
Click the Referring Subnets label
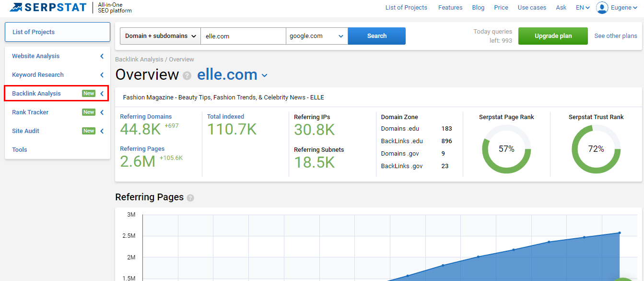tap(319, 150)
